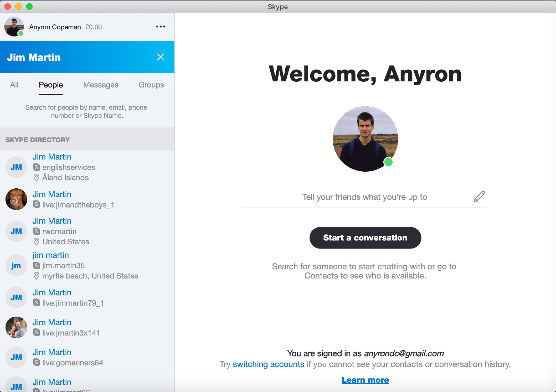The image size is (556, 392).
Task: Click the green status dot on the welcome photo
Action: point(388,162)
